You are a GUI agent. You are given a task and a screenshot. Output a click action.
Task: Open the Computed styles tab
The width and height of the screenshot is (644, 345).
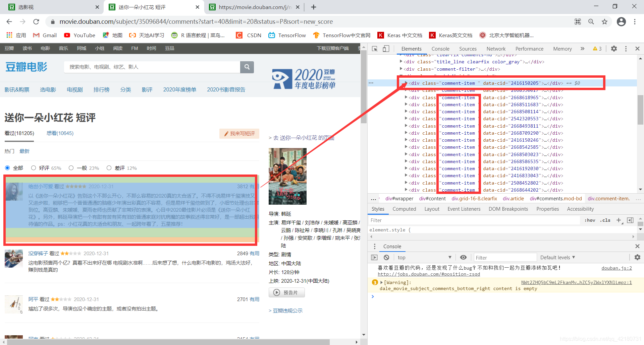pos(404,209)
